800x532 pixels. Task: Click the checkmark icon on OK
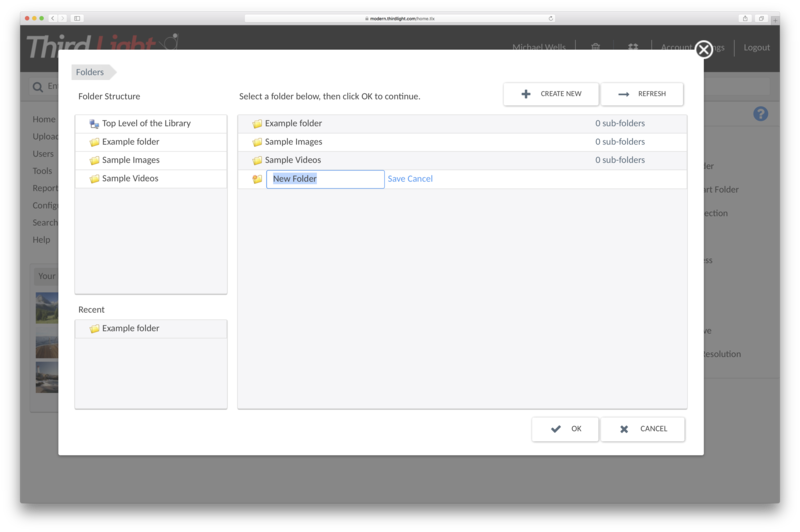(556, 429)
